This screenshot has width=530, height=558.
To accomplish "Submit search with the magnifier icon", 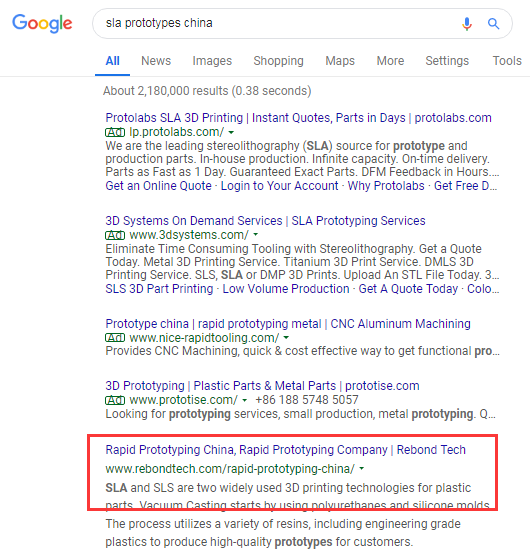I will pyautogui.click(x=493, y=23).
